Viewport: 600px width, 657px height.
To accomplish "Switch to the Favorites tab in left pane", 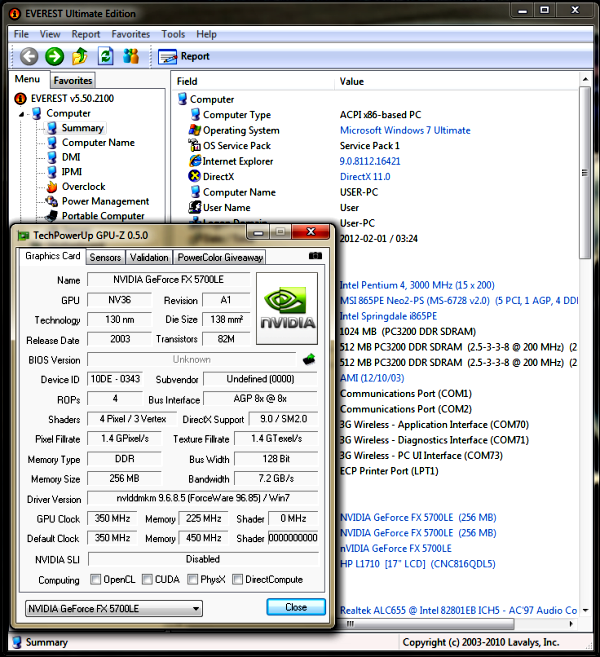I will (72, 80).
